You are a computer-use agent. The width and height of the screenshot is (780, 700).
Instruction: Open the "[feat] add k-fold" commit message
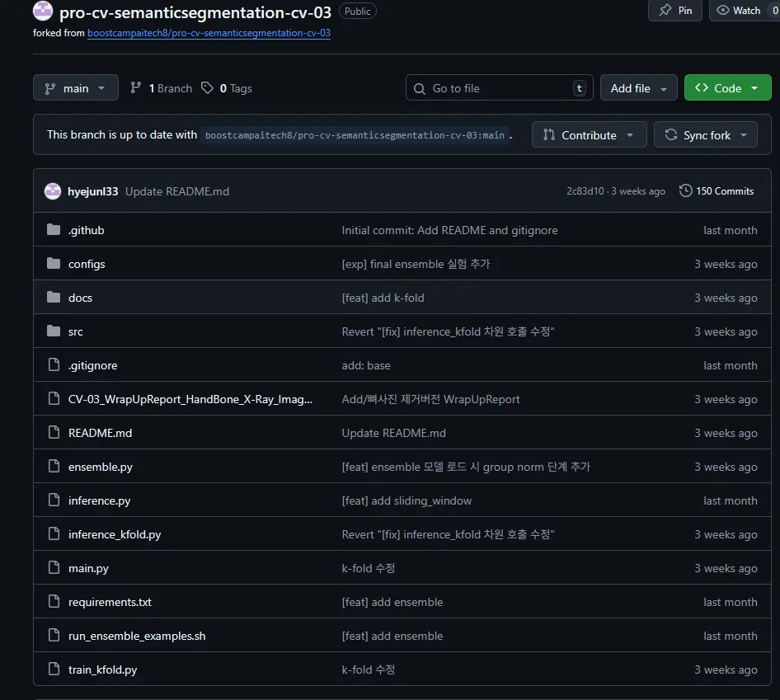pos(383,298)
